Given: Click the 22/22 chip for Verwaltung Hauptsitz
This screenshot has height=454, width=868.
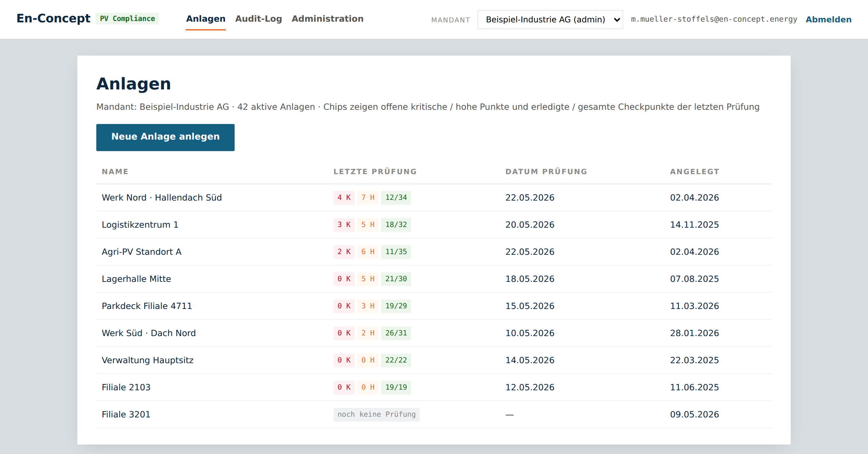Looking at the screenshot, I should point(396,360).
